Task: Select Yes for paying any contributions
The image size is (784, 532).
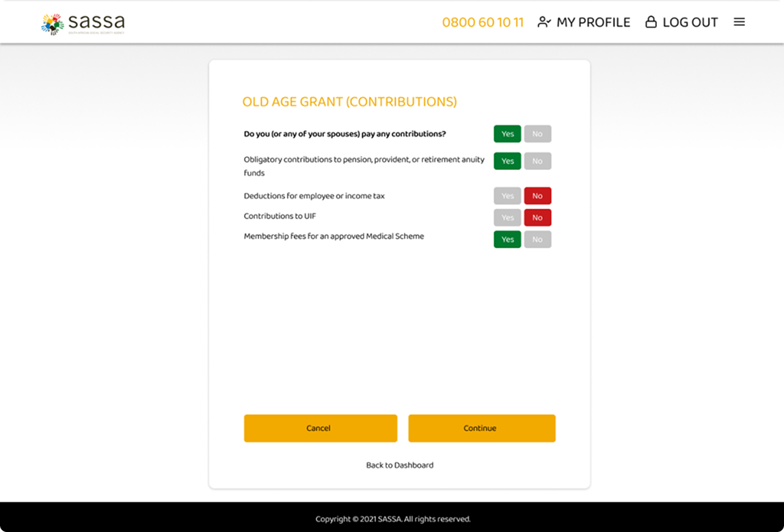Action: (x=507, y=134)
